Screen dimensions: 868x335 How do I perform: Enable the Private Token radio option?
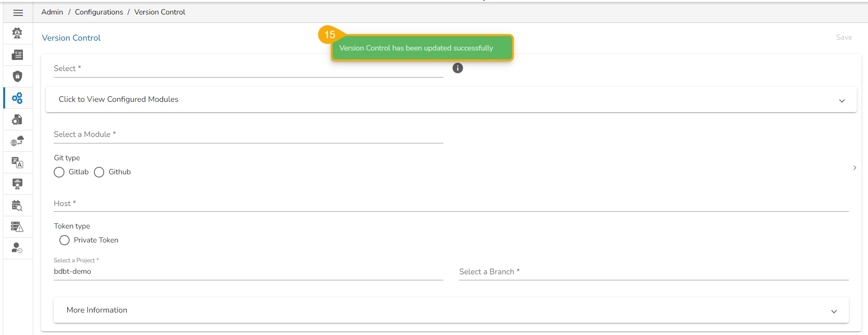64,240
